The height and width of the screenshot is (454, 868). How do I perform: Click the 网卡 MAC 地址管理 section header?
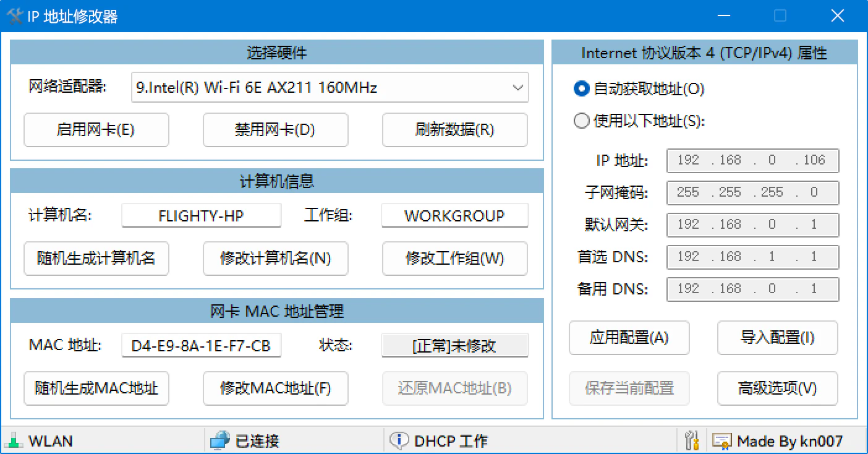(x=277, y=311)
